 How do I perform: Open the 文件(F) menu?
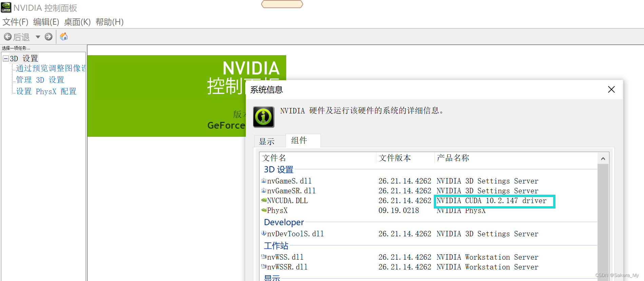(x=15, y=22)
